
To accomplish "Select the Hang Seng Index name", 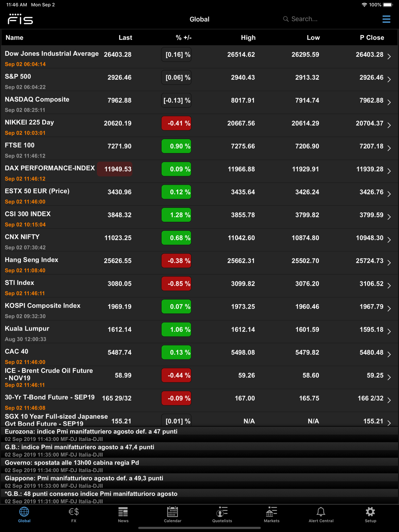I will click(32, 260).
